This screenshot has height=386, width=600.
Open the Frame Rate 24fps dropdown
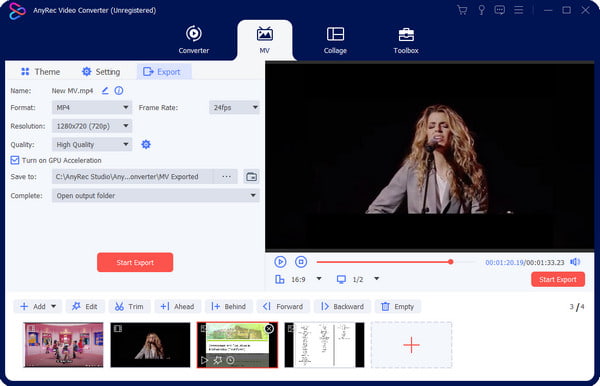coord(234,107)
